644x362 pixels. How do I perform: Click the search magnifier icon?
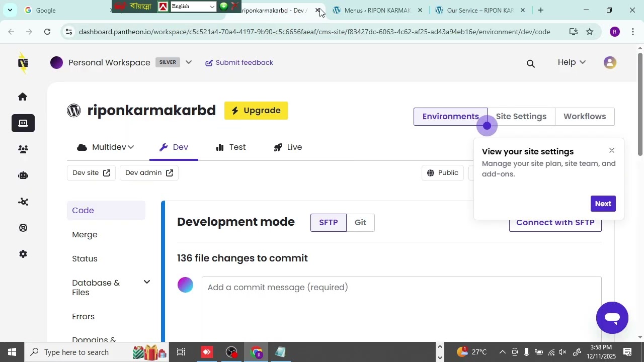coord(531,63)
